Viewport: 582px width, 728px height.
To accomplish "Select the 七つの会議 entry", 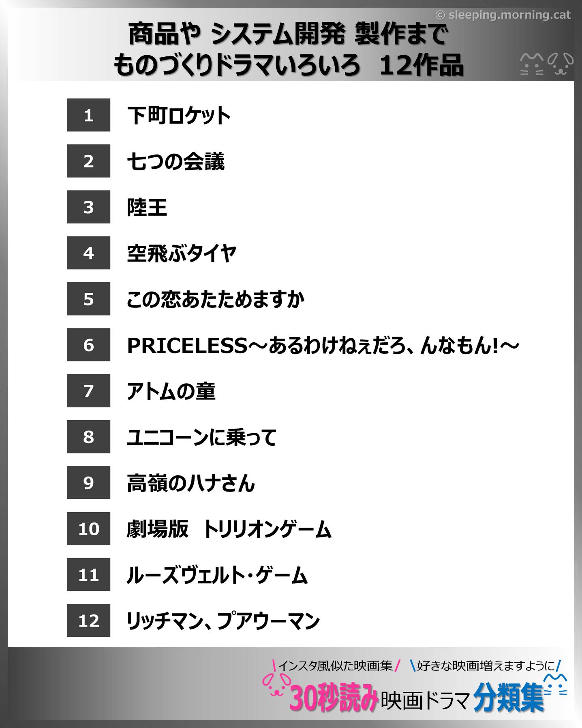I will [175, 161].
